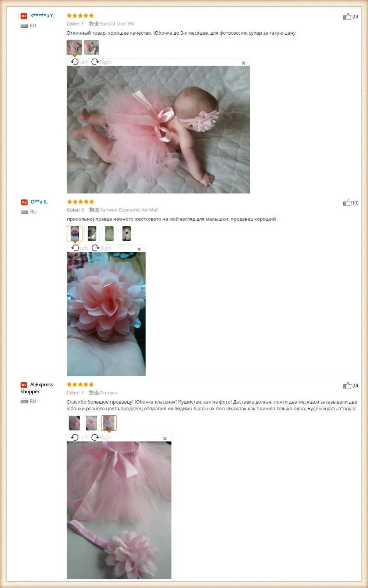The width and height of the screenshot is (368, 588).
Task: Open second thumbnail in K*****a Y.'s review
Action: [91, 47]
